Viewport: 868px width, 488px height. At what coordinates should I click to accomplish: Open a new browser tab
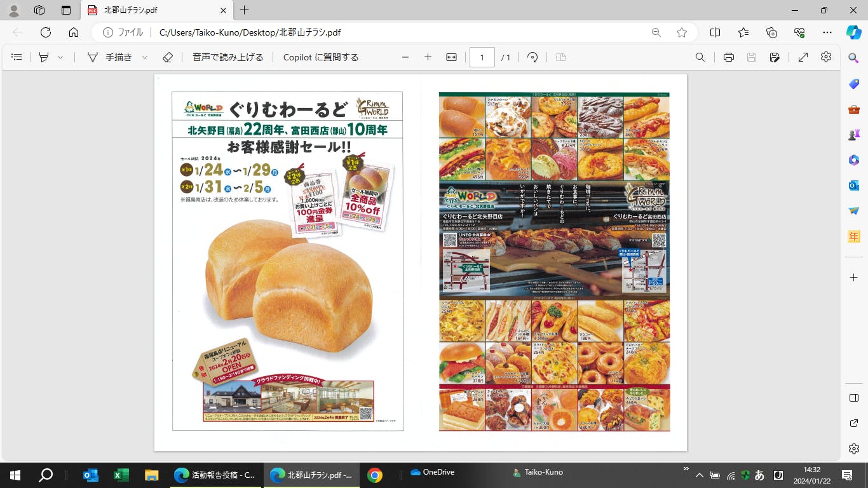(x=244, y=10)
